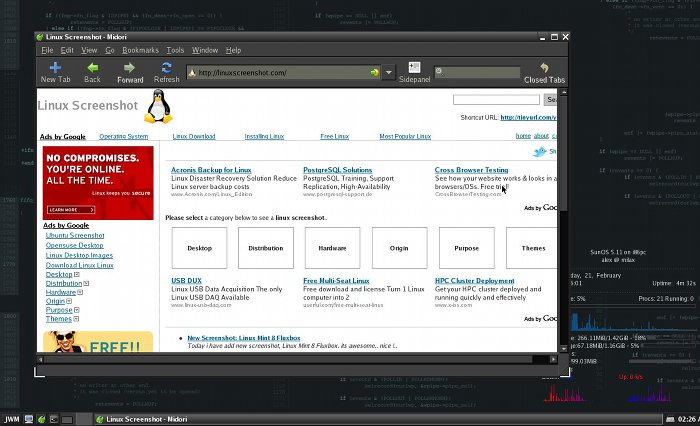
Task: Click the keyboard tray icon near the clock
Action: (670, 419)
